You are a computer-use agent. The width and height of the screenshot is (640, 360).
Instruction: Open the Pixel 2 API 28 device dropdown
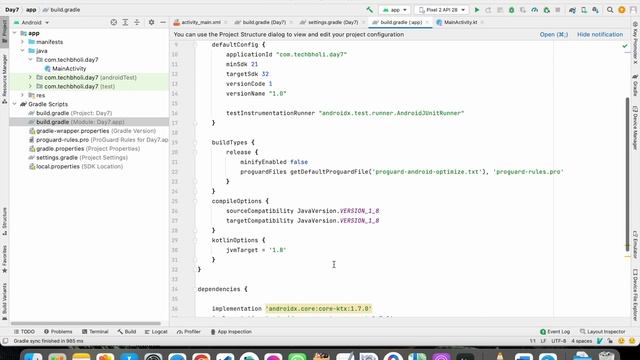[442, 10]
